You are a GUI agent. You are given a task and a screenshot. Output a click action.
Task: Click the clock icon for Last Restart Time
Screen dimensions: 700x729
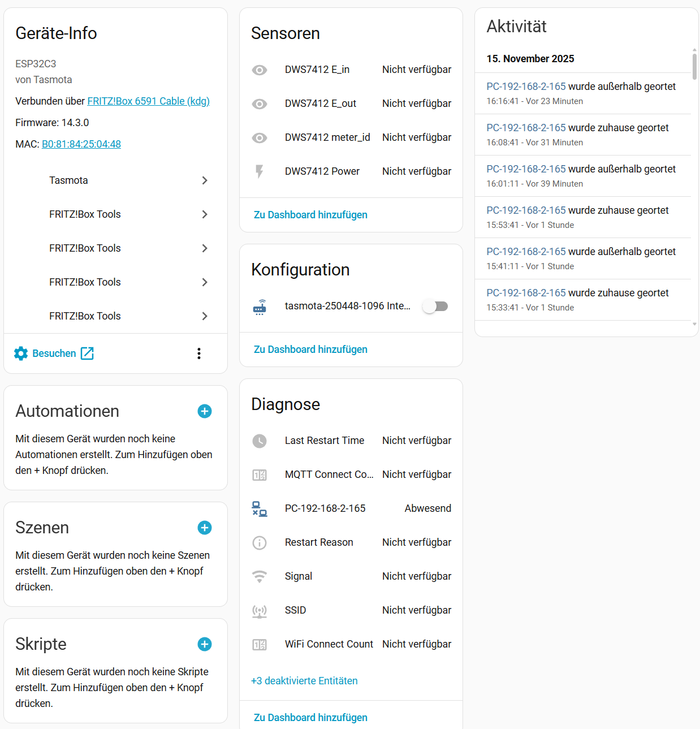pos(260,441)
